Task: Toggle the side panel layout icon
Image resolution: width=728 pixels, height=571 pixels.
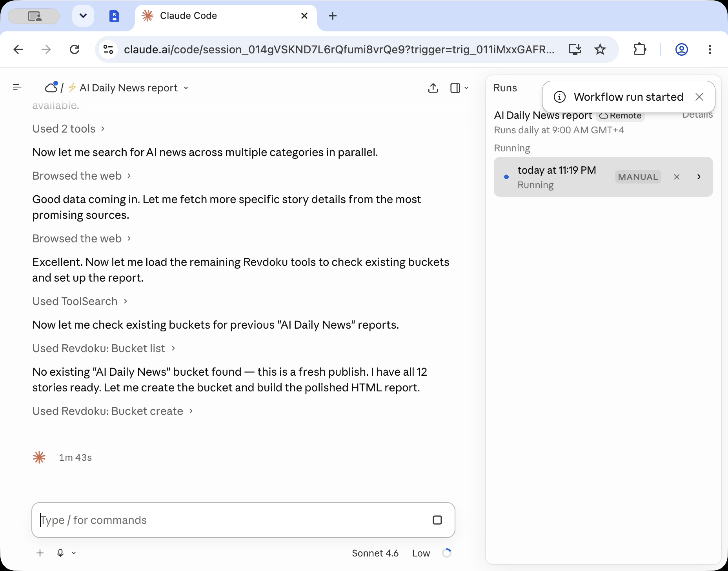Action: click(x=455, y=88)
